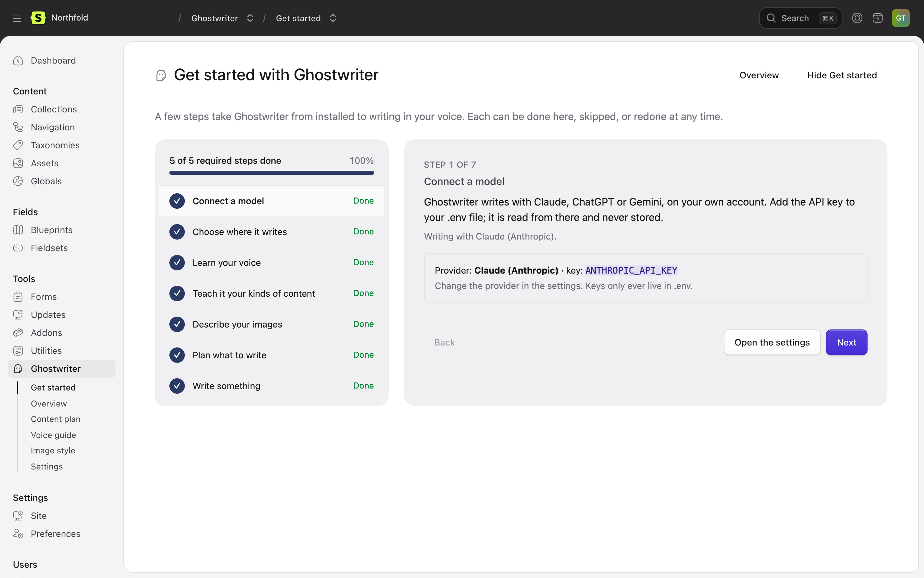Click the Addons icon
Screen dimensions: 924x578
pyautogui.click(x=18, y=333)
